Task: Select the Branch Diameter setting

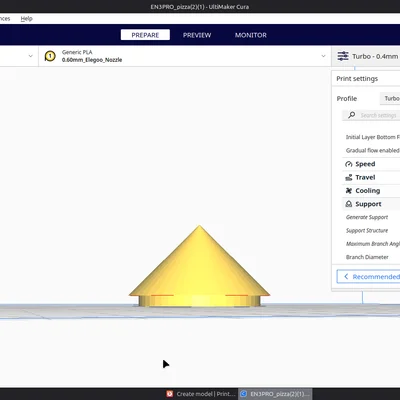Action: click(x=367, y=257)
